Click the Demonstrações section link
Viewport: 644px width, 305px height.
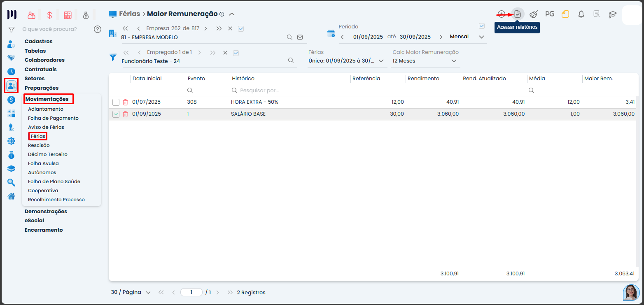click(x=46, y=211)
